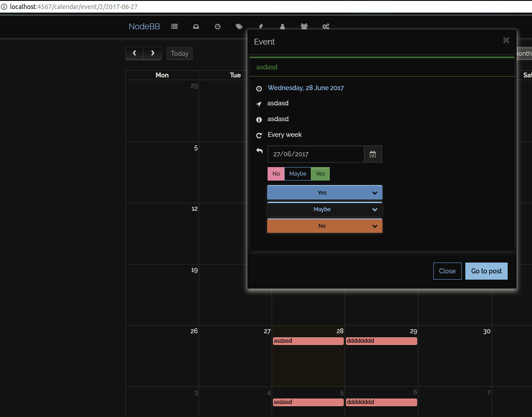Click the Tue column header
This screenshot has width=532, height=417.
coord(235,75)
